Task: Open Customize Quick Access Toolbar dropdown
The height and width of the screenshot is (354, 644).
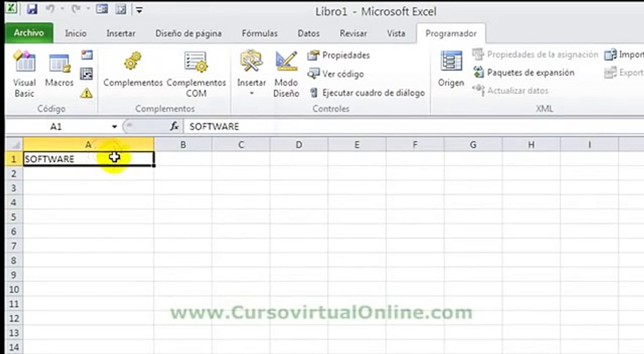Action: [139, 9]
